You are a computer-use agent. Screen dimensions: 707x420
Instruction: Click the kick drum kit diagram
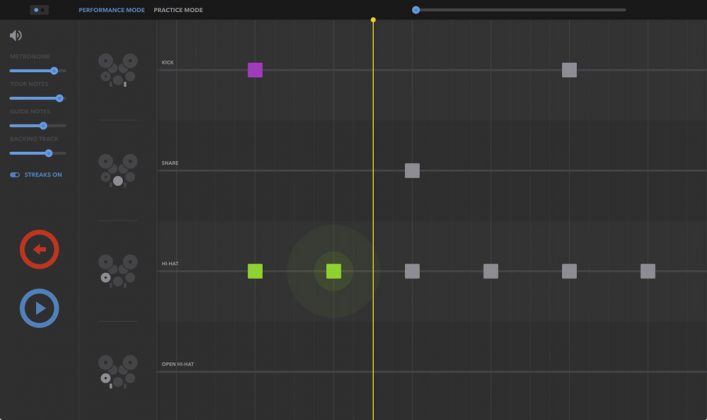[118, 69]
